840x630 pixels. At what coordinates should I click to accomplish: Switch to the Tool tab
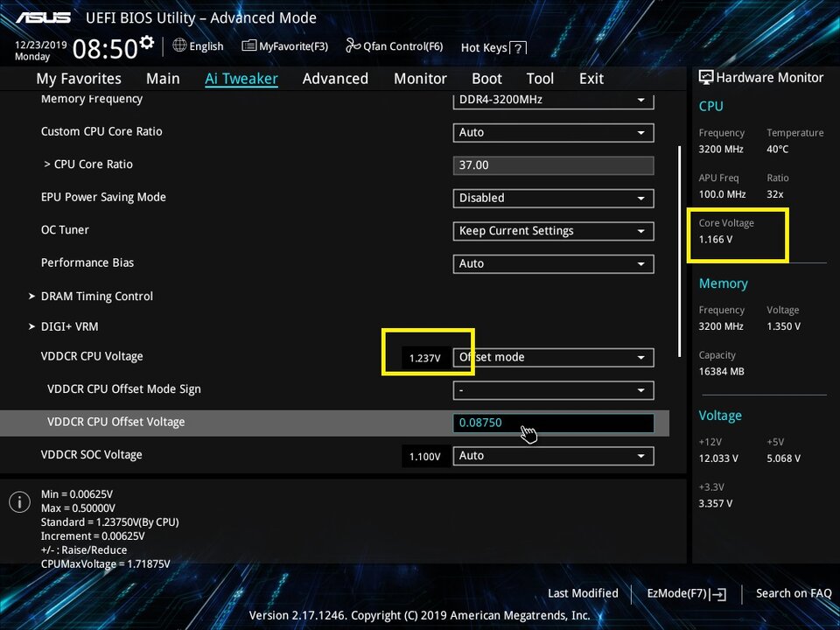pos(540,79)
